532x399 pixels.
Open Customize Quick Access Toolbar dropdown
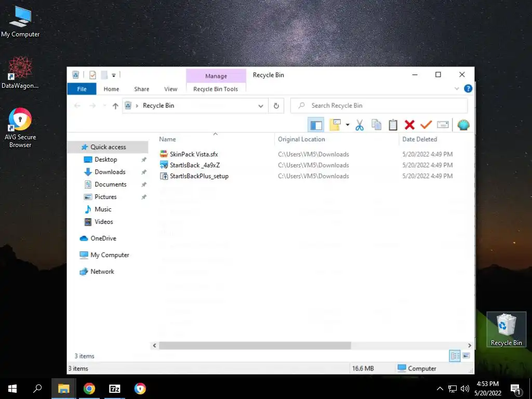[114, 75]
